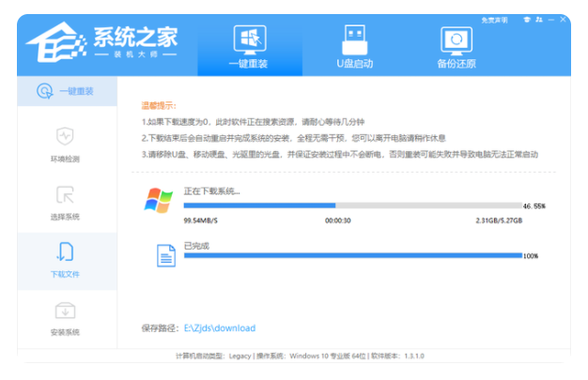This screenshot has height=380, width=588.
Task: Click the Windows logo beside download progress
Action: click(157, 200)
